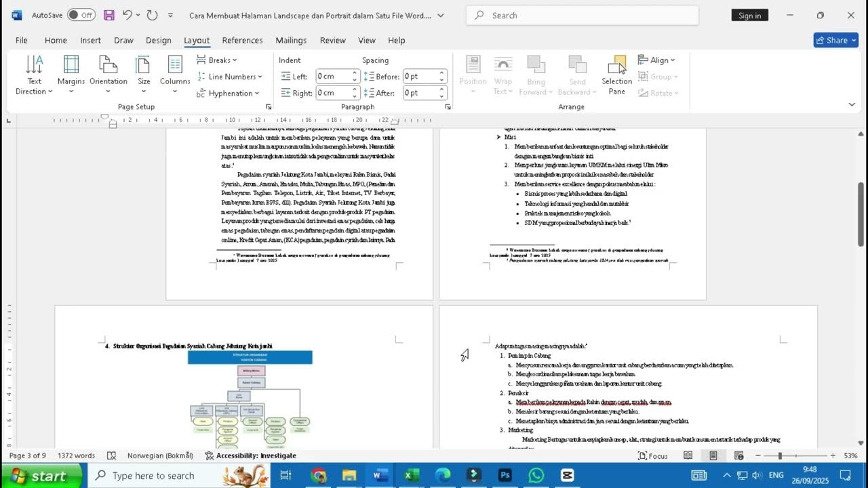Click the Norwegian (Bokmål) language indicator
Viewport: 868px width, 488px height.
160,455
